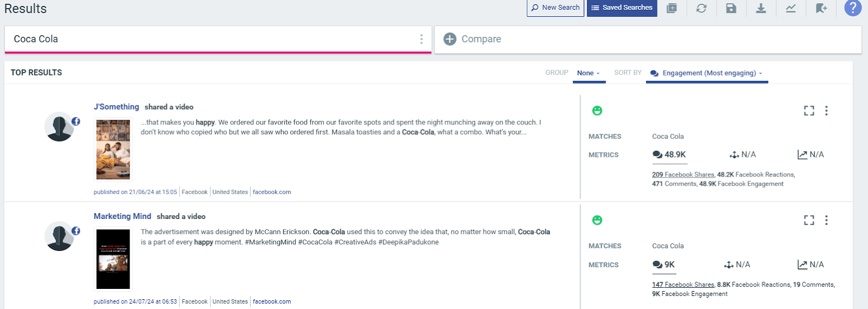Click the 9K engagement metric
Viewport: 868px width, 309px height.
click(x=664, y=264)
